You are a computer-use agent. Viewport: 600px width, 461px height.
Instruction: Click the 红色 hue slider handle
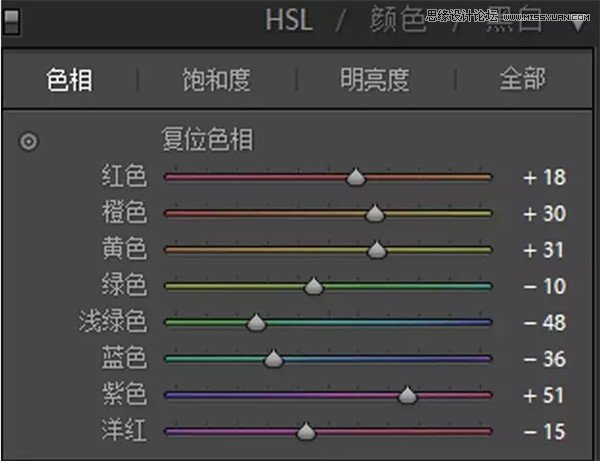pos(356,177)
